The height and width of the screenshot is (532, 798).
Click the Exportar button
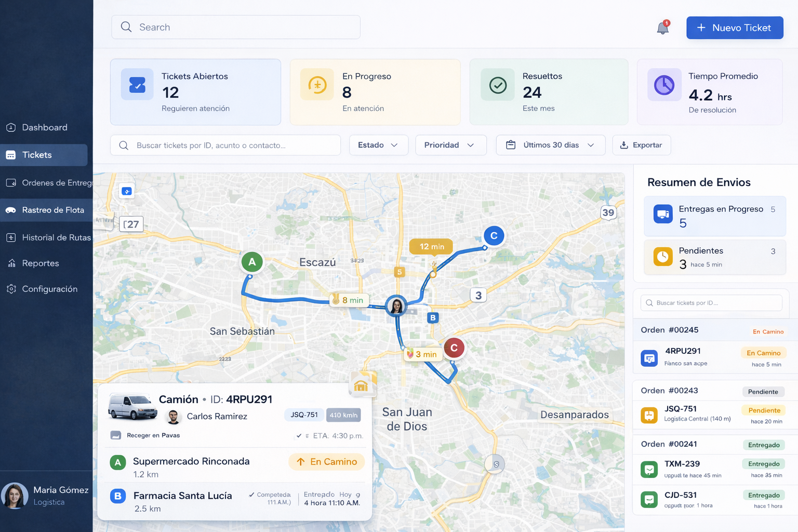pos(641,145)
